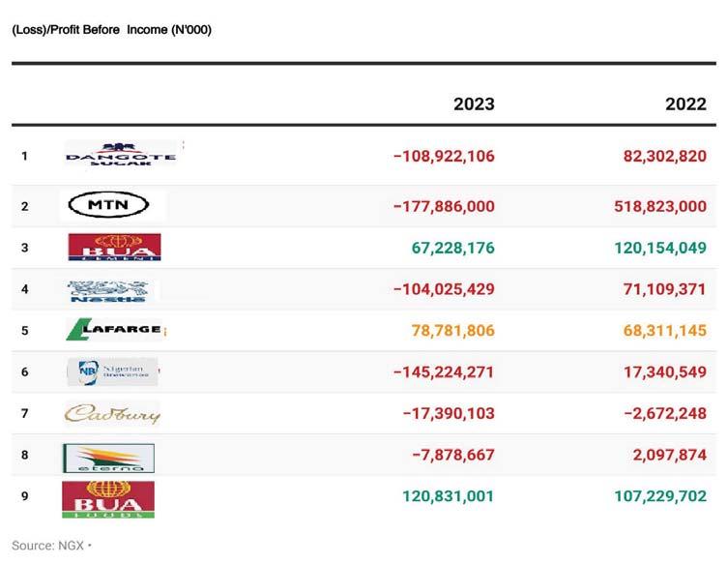Click rank number 8 beside Eterna
728x564 pixels.
click(24, 455)
